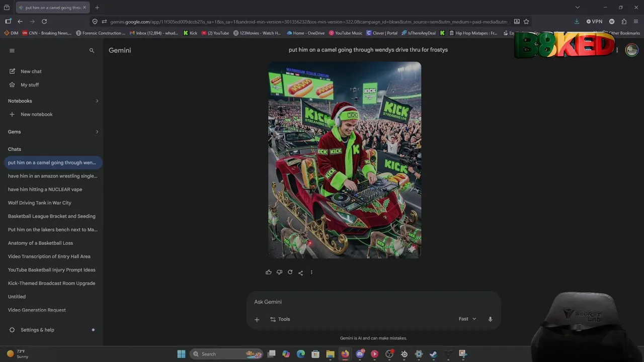
Task: Click the address bar URL
Action: point(309,22)
